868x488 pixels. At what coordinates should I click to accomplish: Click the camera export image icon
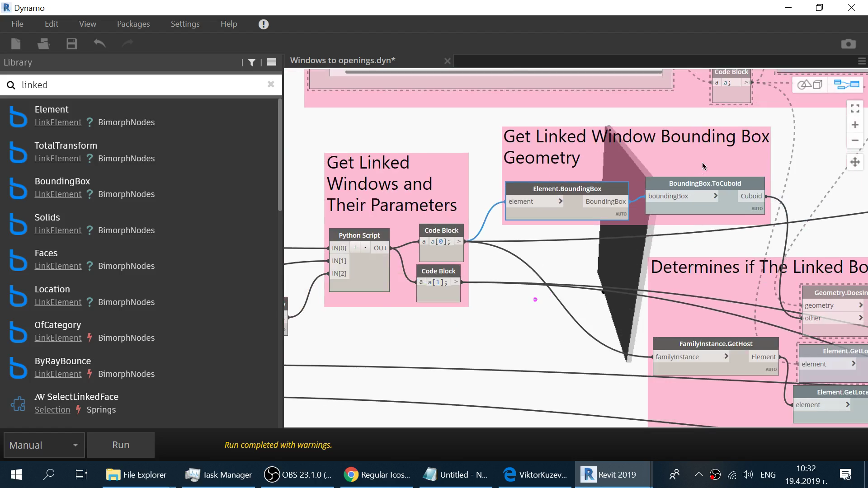click(x=848, y=44)
